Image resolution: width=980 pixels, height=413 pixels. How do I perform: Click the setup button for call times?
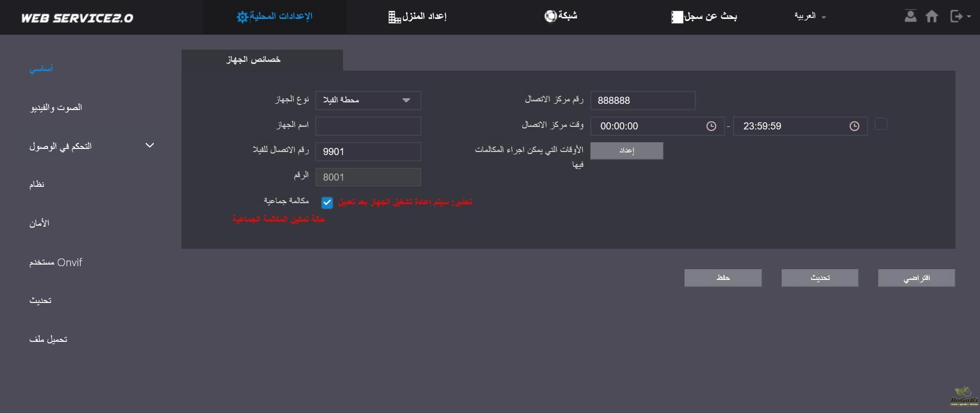click(x=627, y=151)
